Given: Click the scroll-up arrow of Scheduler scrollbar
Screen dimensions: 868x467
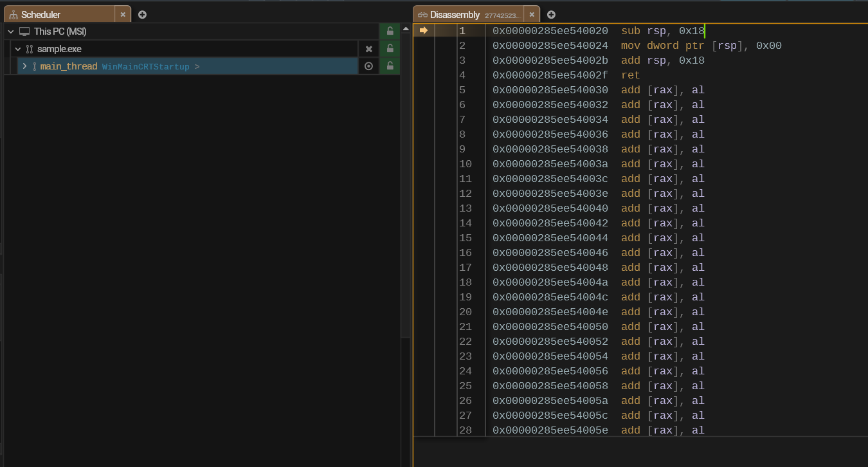Looking at the screenshot, I should (405, 29).
